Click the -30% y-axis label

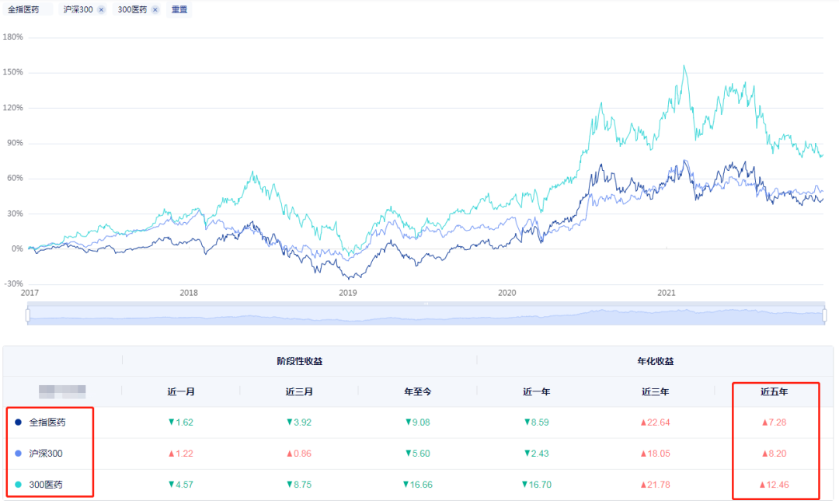tap(14, 283)
